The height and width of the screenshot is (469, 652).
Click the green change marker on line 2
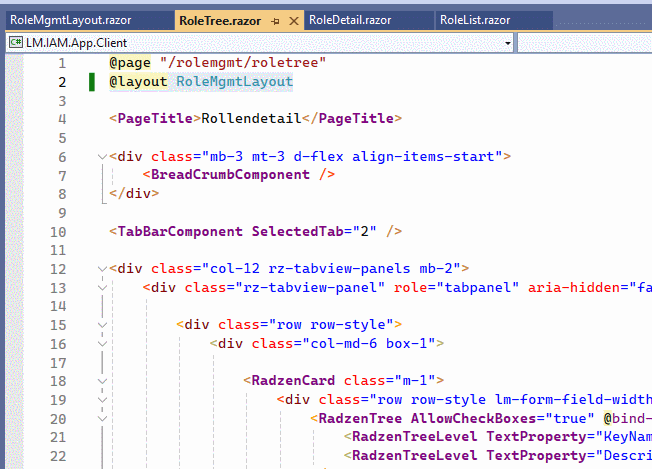92,82
